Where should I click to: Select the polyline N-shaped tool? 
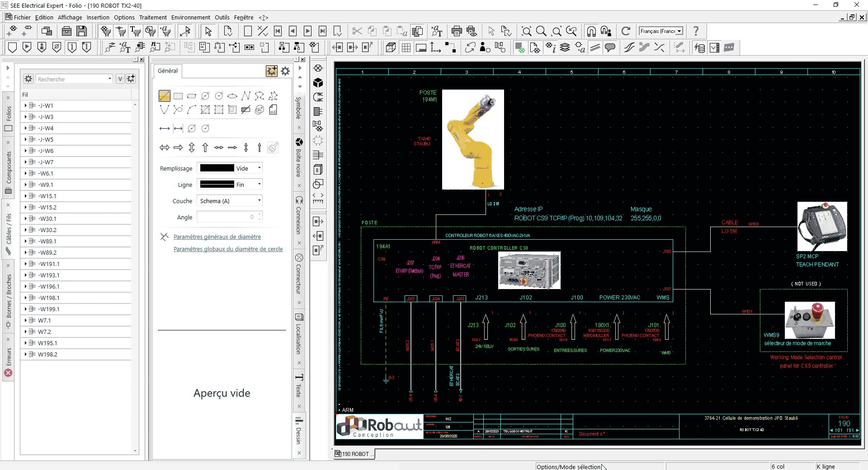click(246, 96)
